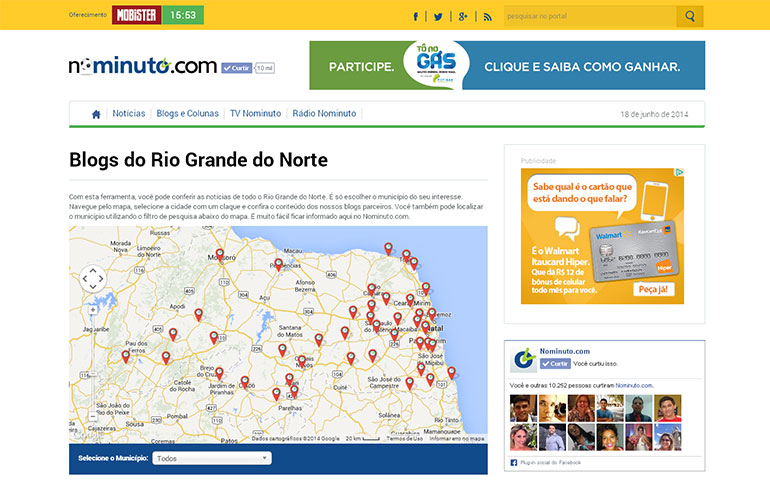Open the Blogs e Colunas menu
The height and width of the screenshot is (485, 770).
[x=187, y=114]
